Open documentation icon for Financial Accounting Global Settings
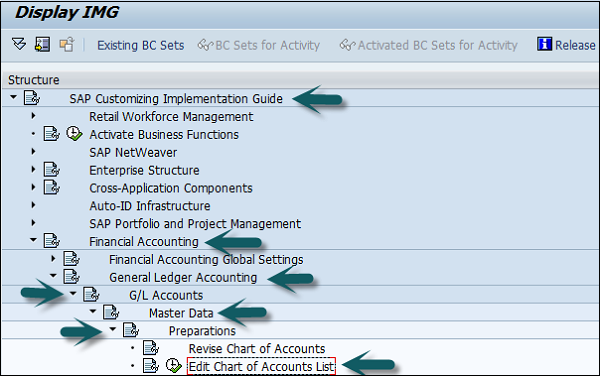 point(71,259)
